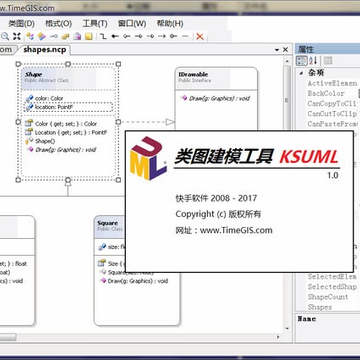Viewport: 360px width, 360px height.
Task: Select Draw method in IDrawable interface
Action: (215, 98)
